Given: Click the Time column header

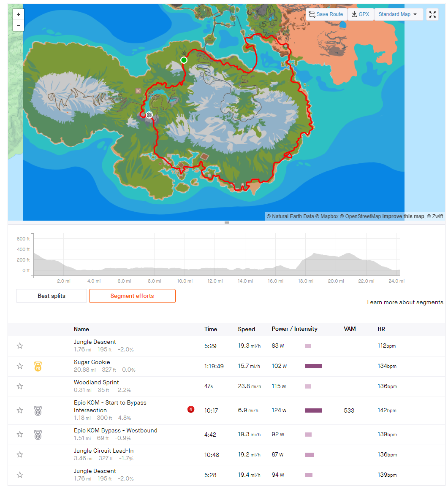Looking at the screenshot, I should (211, 329).
